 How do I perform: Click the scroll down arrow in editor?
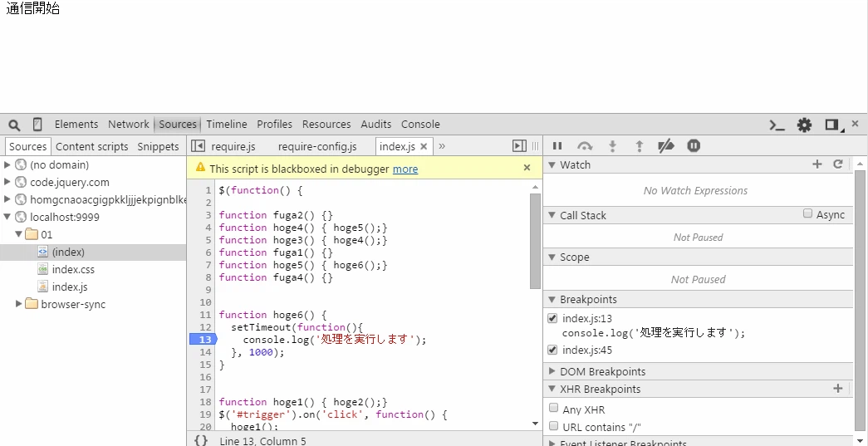coord(535,424)
